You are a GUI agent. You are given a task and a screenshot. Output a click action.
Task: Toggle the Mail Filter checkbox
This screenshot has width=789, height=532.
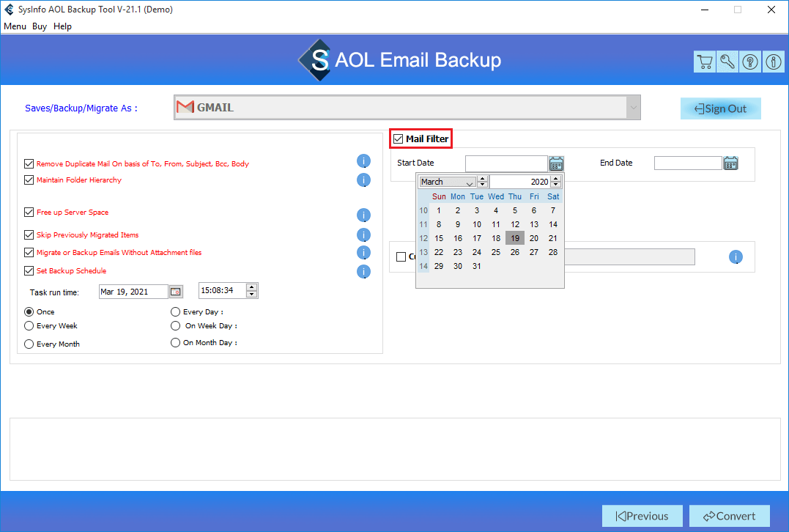pyautogui.click(x=398, y=139)
